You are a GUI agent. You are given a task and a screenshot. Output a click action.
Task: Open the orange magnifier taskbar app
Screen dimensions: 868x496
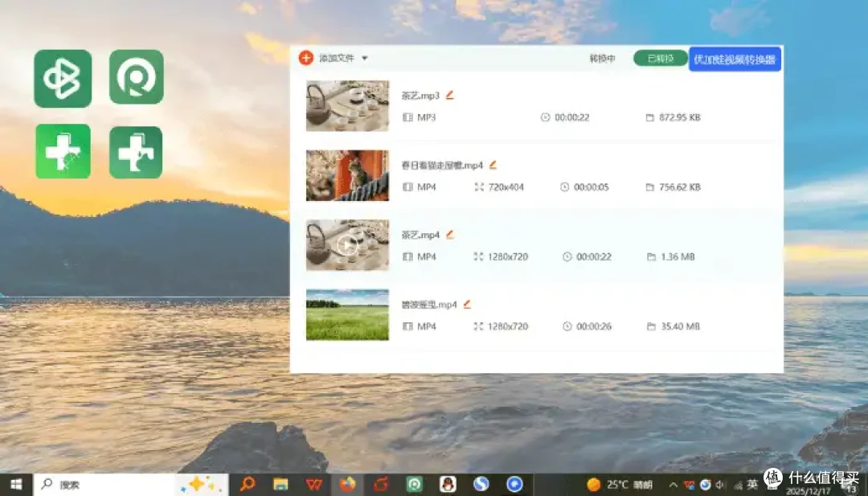click(248, 485)
